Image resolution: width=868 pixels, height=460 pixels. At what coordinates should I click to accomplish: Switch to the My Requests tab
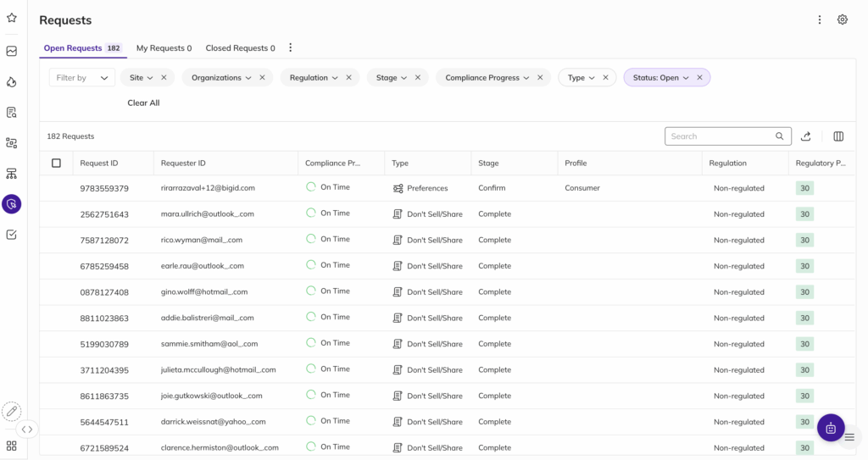[x=164, y=48]
